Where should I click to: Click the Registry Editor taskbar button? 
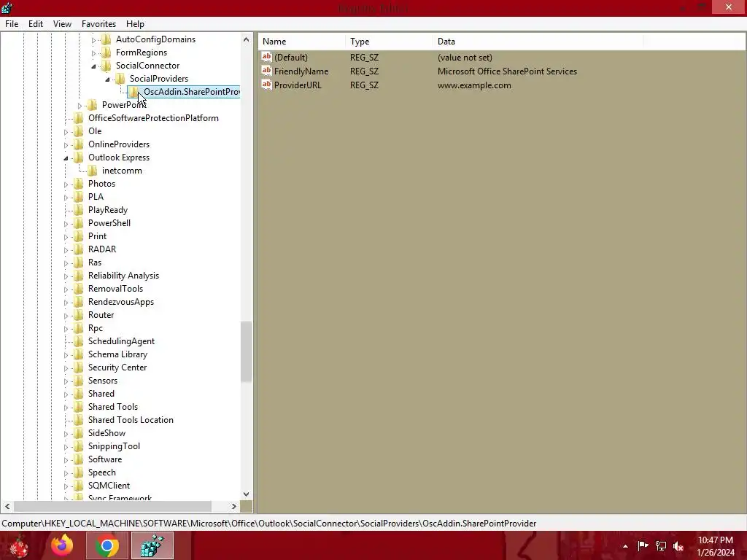[152, 545]
